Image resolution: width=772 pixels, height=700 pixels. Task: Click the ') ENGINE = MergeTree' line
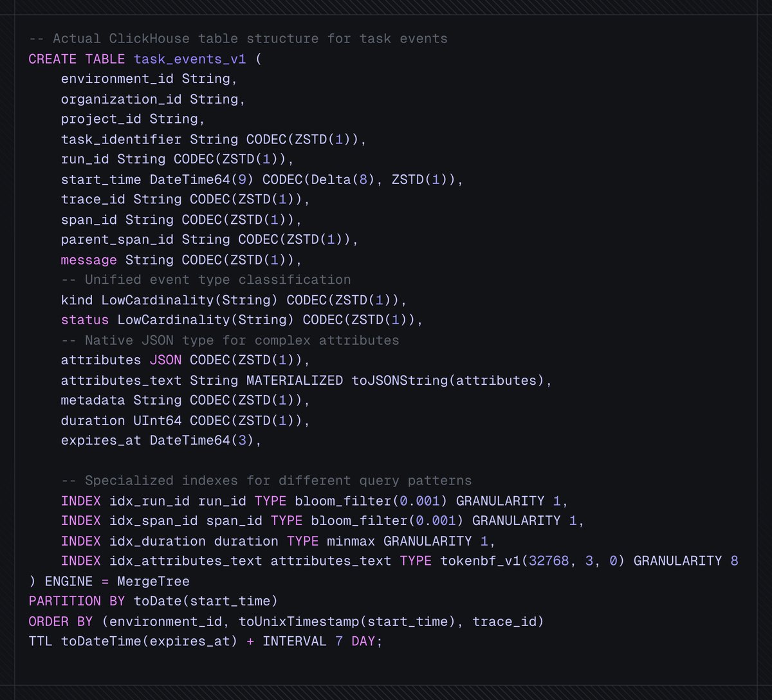[109, 581]
